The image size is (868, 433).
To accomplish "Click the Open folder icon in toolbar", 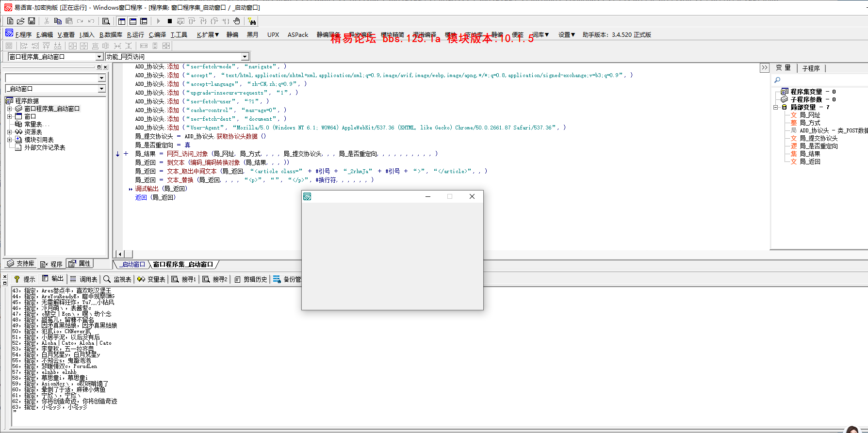I will pos(21,21).
